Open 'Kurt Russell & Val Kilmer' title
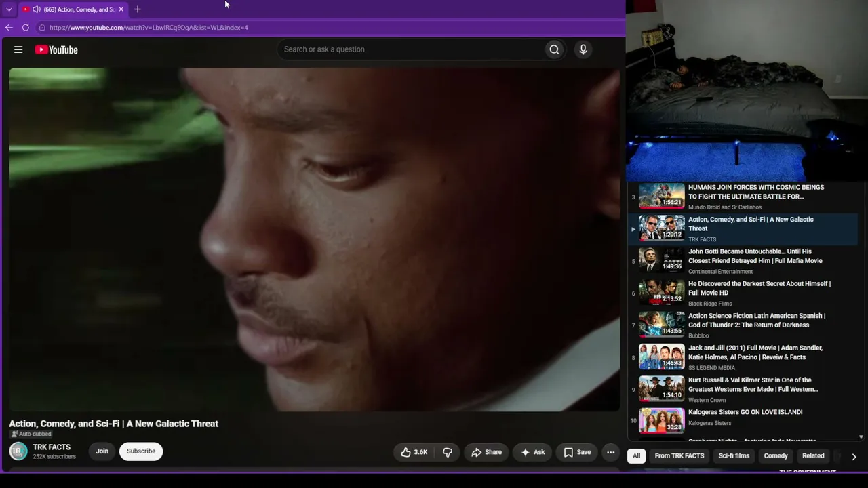The width and height of the screenshot is (868, 488). [x=753, y=384]
